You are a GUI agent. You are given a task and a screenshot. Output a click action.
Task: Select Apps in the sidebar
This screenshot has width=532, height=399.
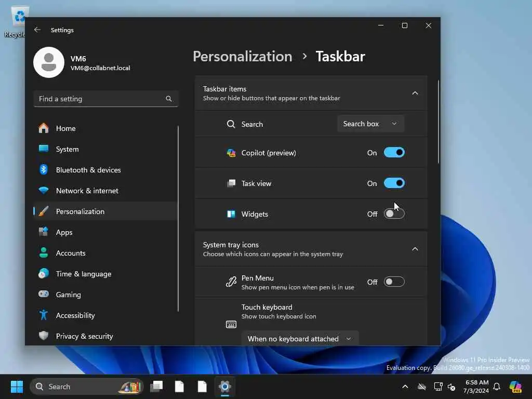pos(105,232)
